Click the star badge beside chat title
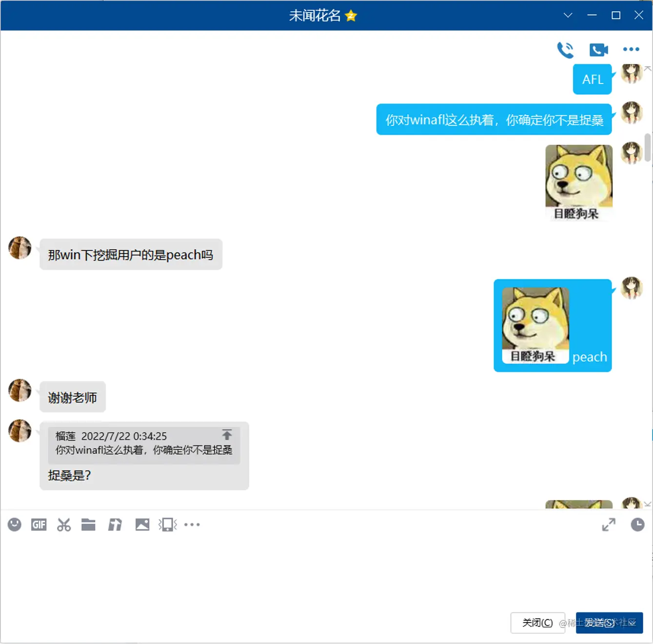The image size is (653, 644). coord(351,16)
